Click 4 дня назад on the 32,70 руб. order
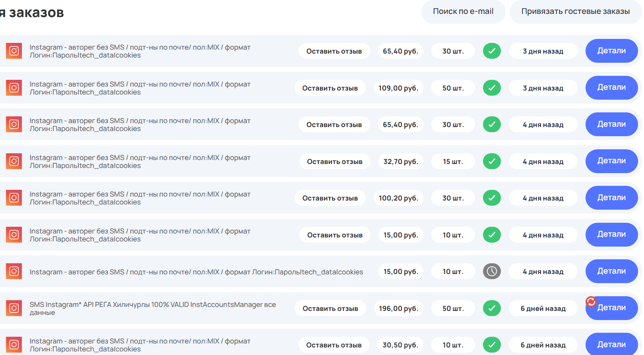644x355 pixels. pyautogui.click(x=543, y=162)
